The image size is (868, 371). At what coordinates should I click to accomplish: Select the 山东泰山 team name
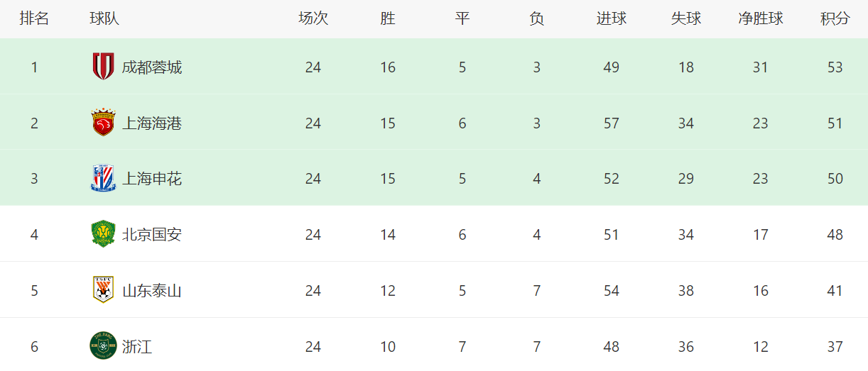(152, 291)
